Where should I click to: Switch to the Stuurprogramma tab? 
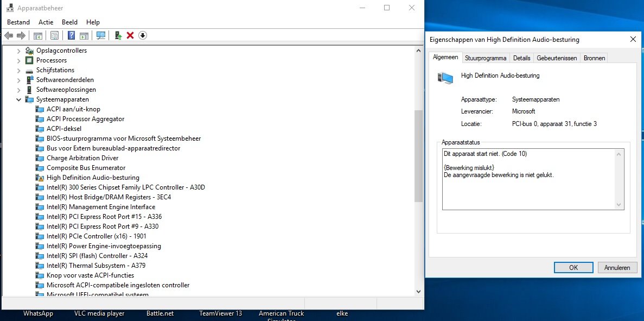click(486, 58)
